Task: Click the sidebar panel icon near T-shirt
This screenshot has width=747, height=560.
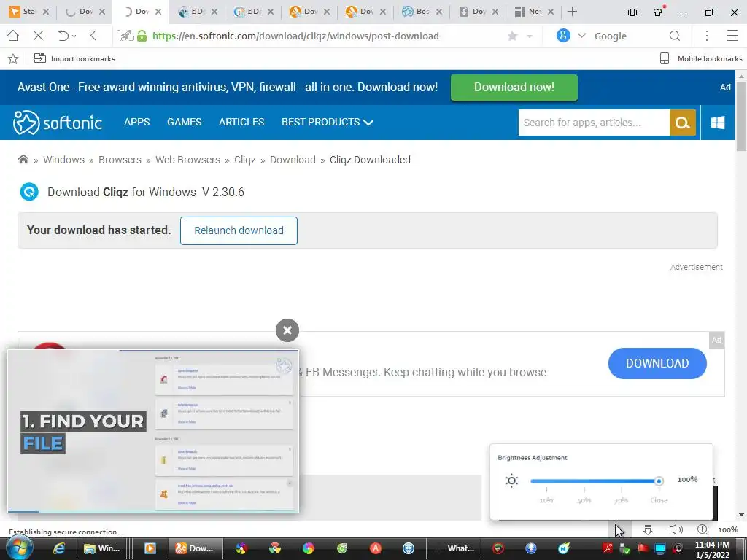Action: point(632,12)
